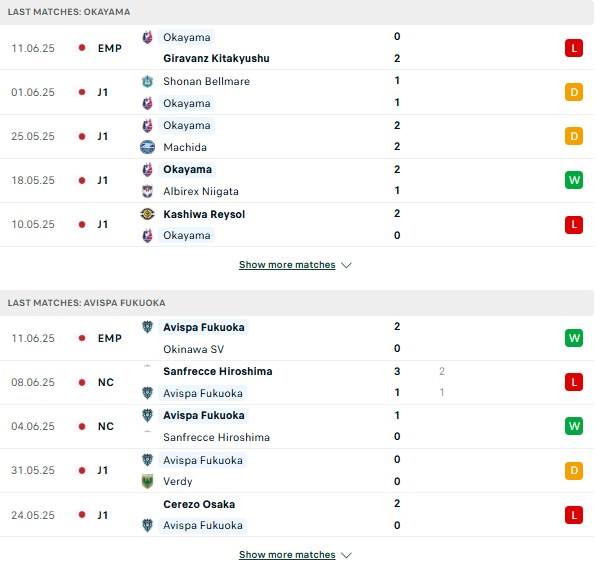Expand Show more matches under Okayama
This screenshot has width=597, height=572.
pyautogui.click(x=287, y=265)
